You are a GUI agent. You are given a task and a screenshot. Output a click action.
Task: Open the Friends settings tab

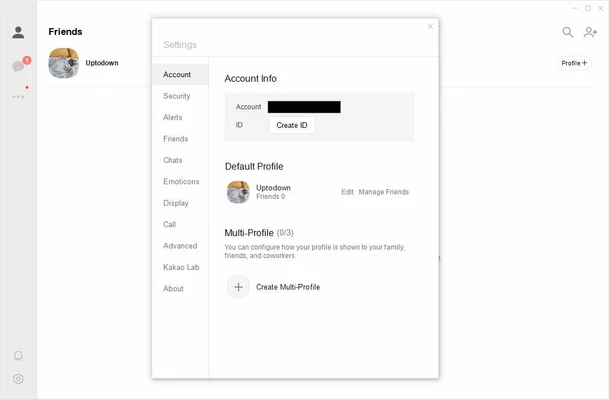coord(180,139)
